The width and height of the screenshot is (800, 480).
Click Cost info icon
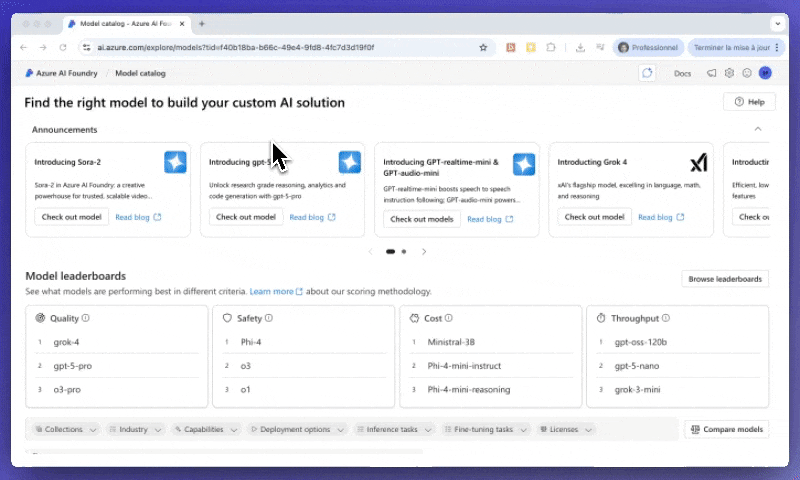(x=448, y=318)
